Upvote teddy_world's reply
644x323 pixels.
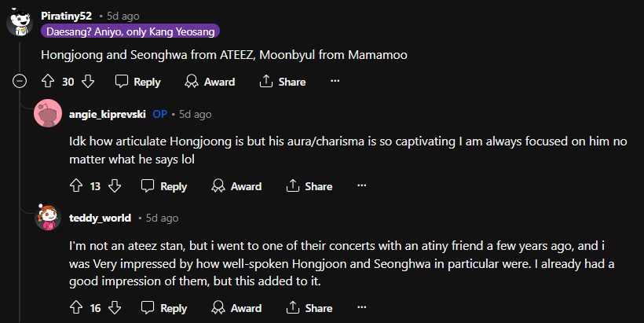(76, 308)
